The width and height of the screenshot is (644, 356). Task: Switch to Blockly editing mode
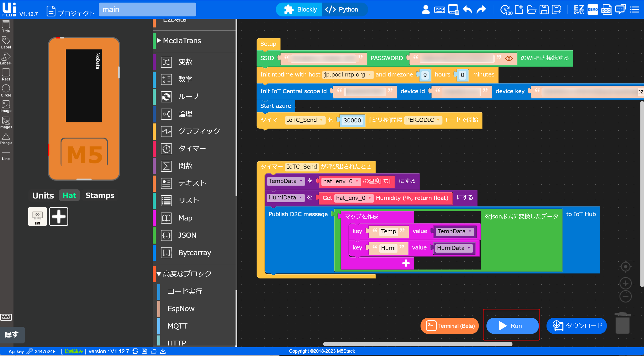point(300,9)
